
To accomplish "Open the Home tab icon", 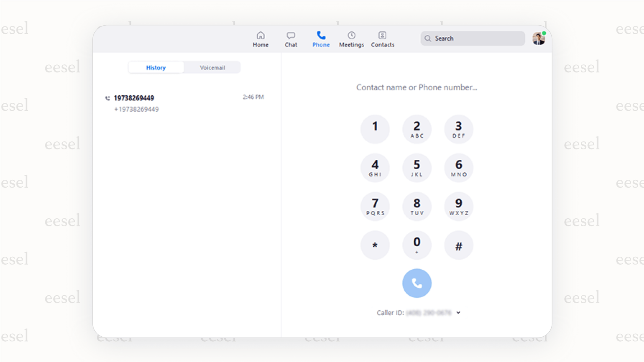I will point(261,35).
